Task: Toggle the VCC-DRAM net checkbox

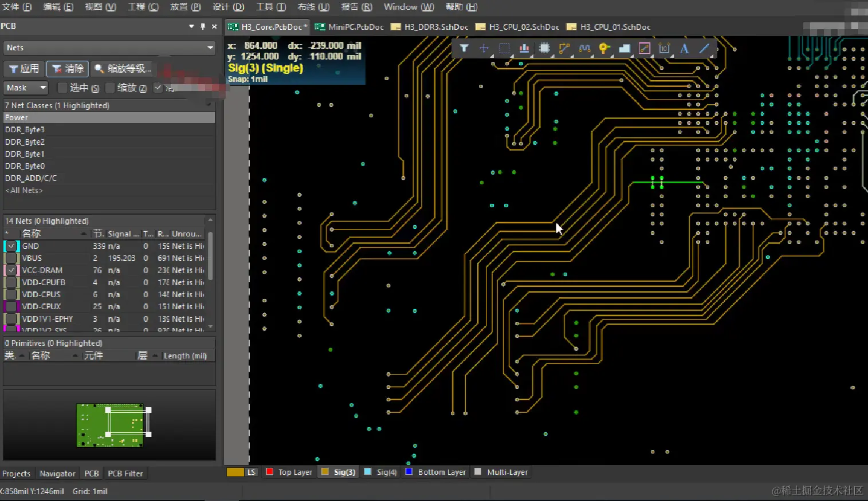Action: [11, 270]
